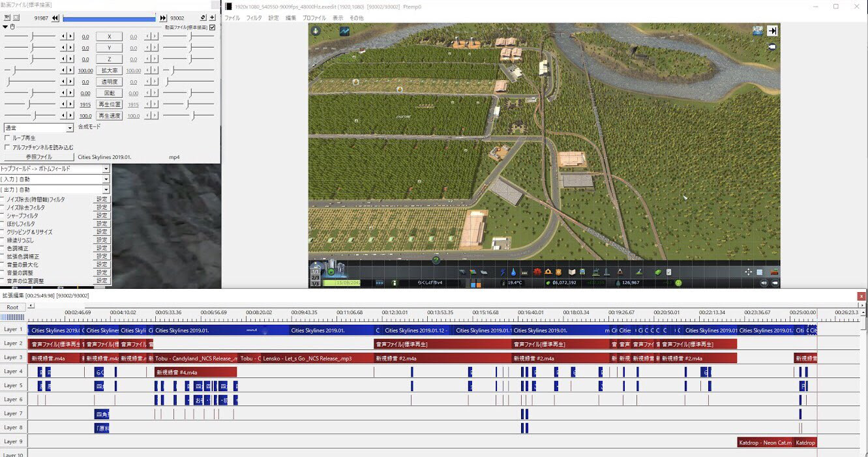Click the fast-forward speed arrows in the game bar
This screenshot has width=868, height=457.
(x=380, y=283)
